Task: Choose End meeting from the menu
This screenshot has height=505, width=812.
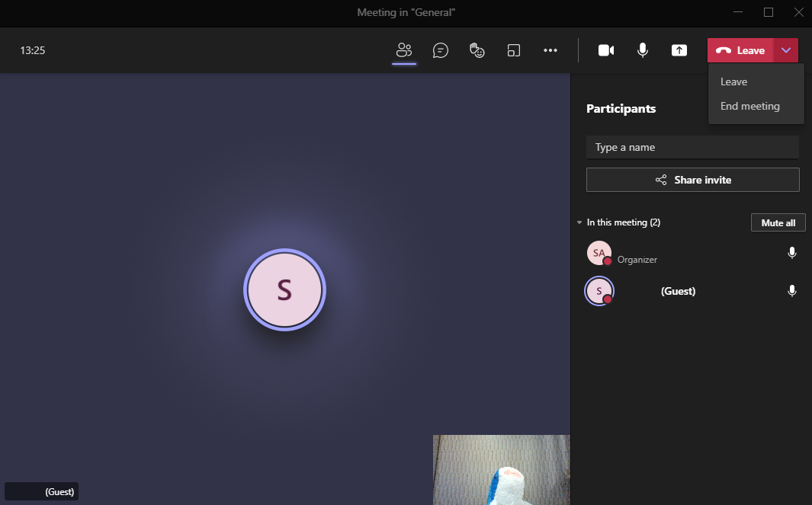Action: click(749, 106)
